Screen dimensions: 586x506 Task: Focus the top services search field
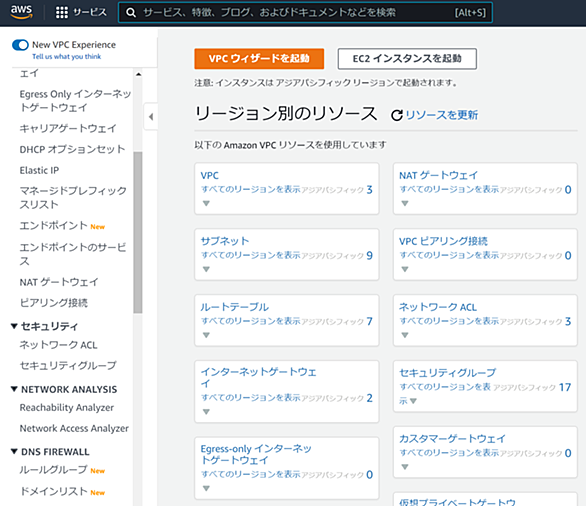coord(305,13)
